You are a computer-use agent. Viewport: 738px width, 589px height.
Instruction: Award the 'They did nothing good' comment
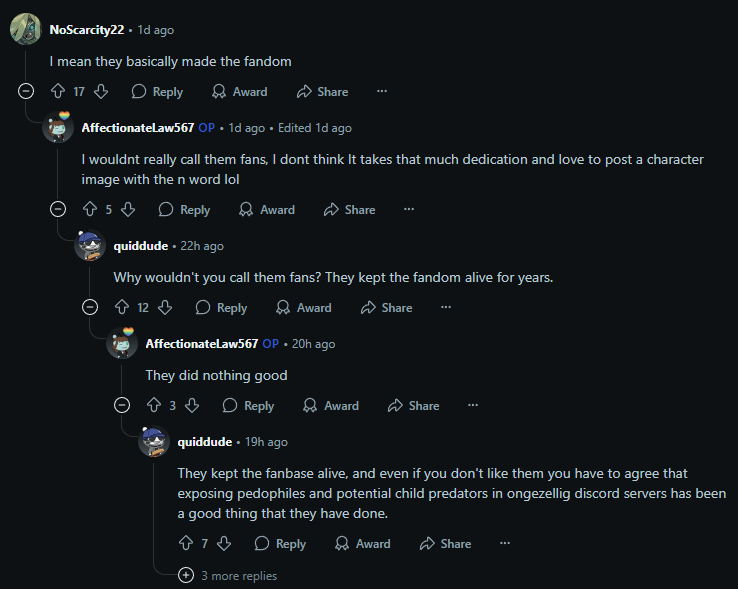coord(331,406)
